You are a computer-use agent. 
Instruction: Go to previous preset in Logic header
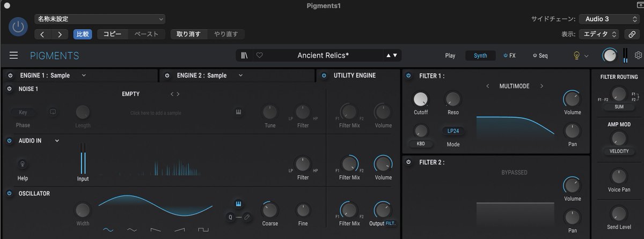(43, 34)
